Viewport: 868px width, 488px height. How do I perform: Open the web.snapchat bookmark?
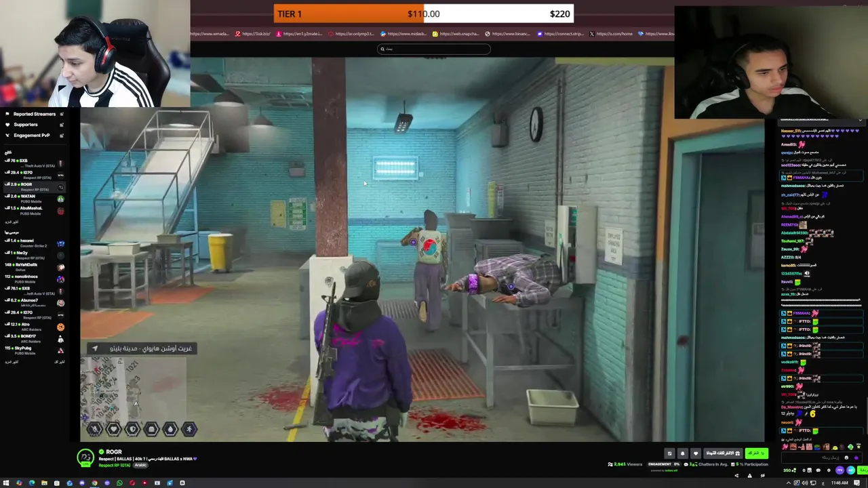[x=456, y=33]
